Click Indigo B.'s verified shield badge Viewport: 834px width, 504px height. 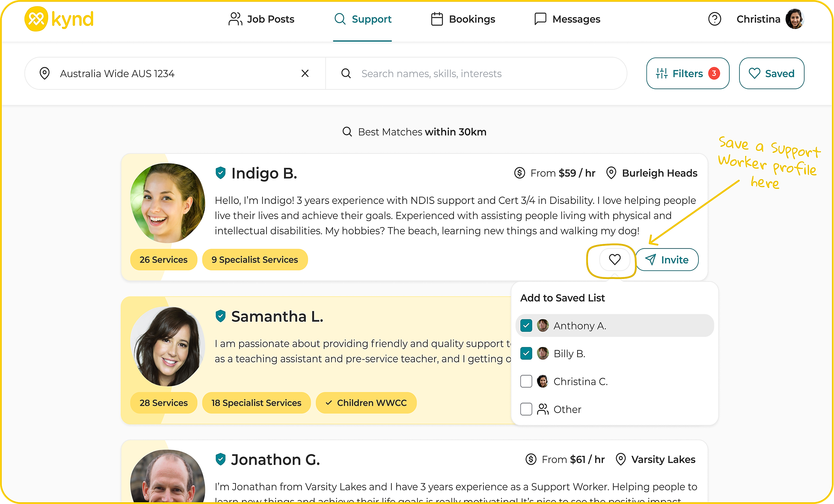[221, 173]
